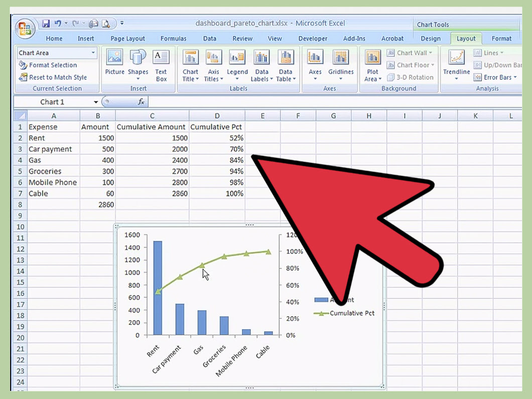Open Print Preview from quick access toolbar
Screen dimensions: 532x399
pyautogui.click(x=106, y=24)
